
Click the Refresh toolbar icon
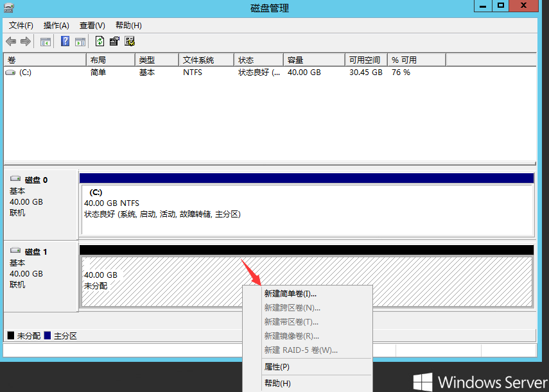point(100,41)
